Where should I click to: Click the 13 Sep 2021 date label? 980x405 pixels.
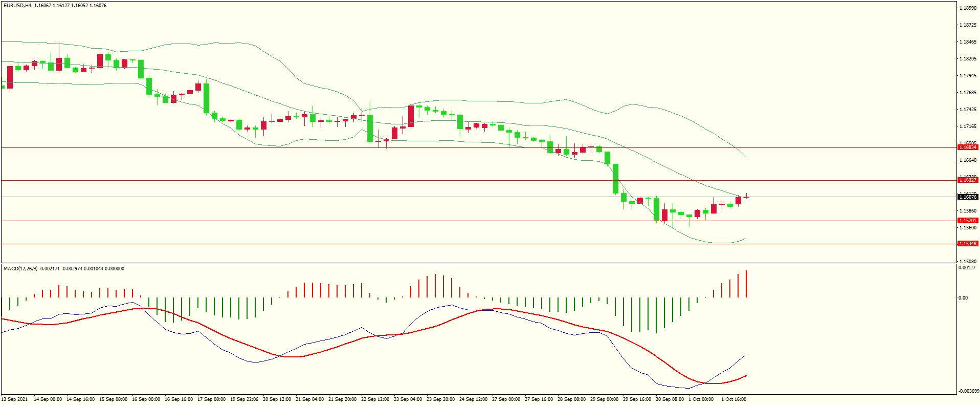click(15, 399)
